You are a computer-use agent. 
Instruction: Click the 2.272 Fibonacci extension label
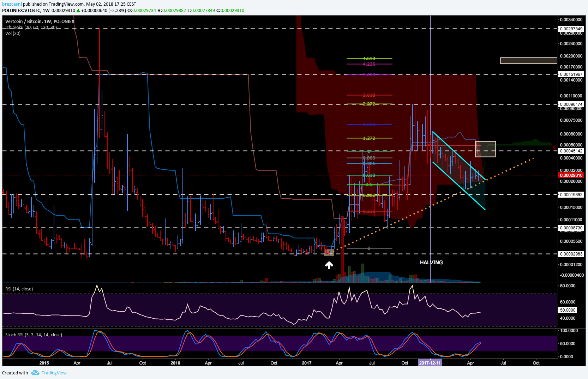tap(369, 104)
